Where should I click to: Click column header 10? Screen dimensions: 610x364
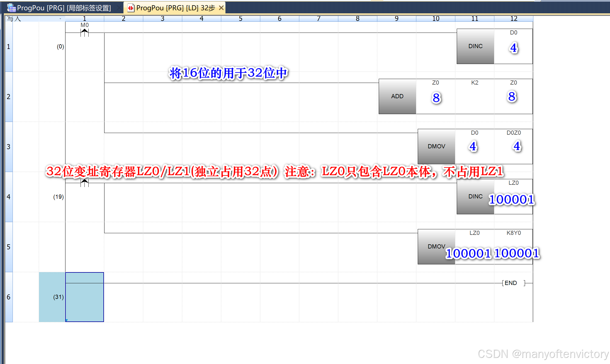[436, 19]
